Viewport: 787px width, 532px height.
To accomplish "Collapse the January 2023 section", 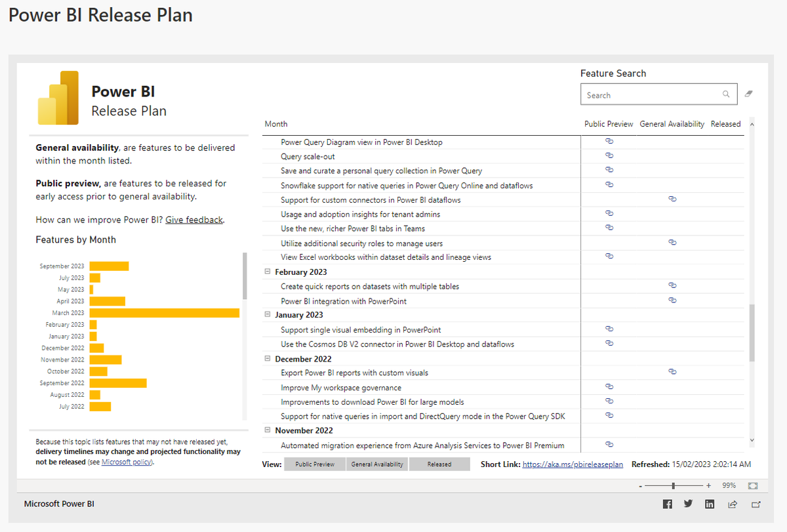I will (267, 315).
